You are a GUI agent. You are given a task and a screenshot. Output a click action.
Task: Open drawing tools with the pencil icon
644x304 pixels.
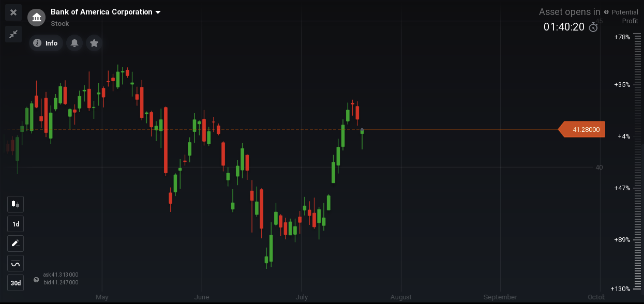(x=16, y=244)
